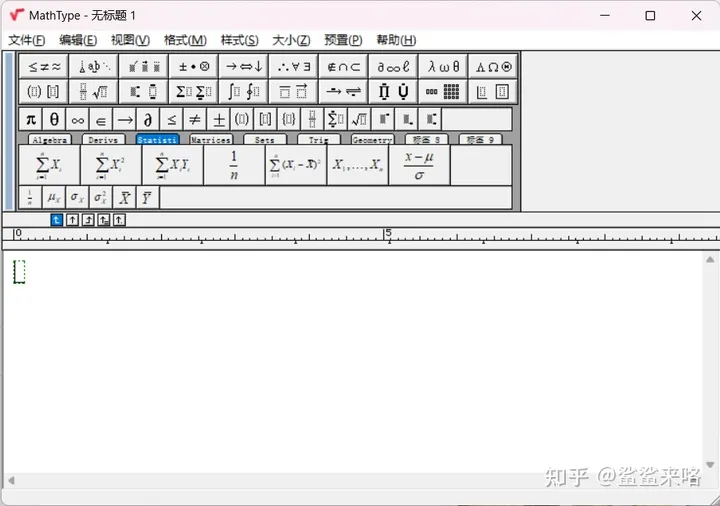Image resolution: width=720 pixels, height=506 pixels.
Task: Open the logical symbols palette (∴∀∃)
Action: pyautogui.click(x=294, y=67)
